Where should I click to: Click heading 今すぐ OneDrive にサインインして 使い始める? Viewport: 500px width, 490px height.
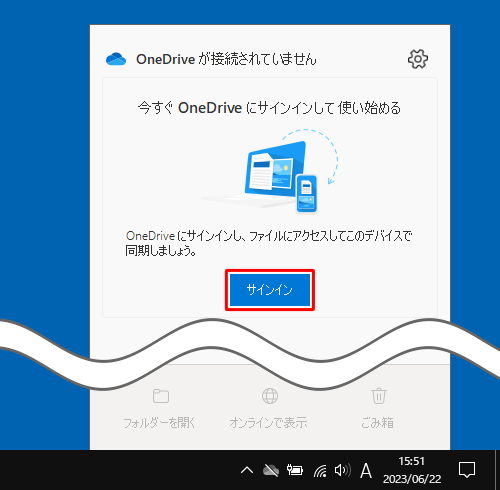[269, 108]
